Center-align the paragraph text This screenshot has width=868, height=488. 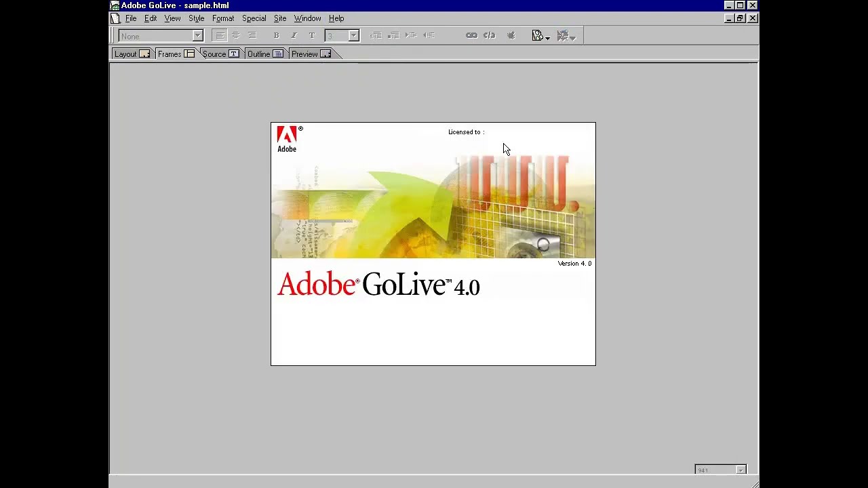pyautogui.click(x=236, y=36)
